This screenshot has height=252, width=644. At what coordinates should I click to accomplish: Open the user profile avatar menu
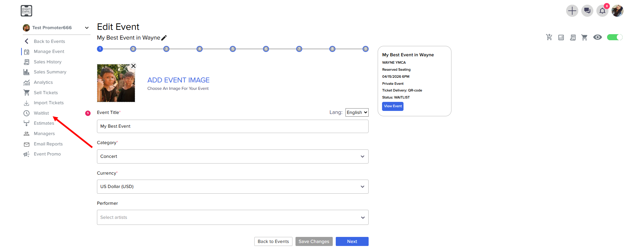pos(618,11)
